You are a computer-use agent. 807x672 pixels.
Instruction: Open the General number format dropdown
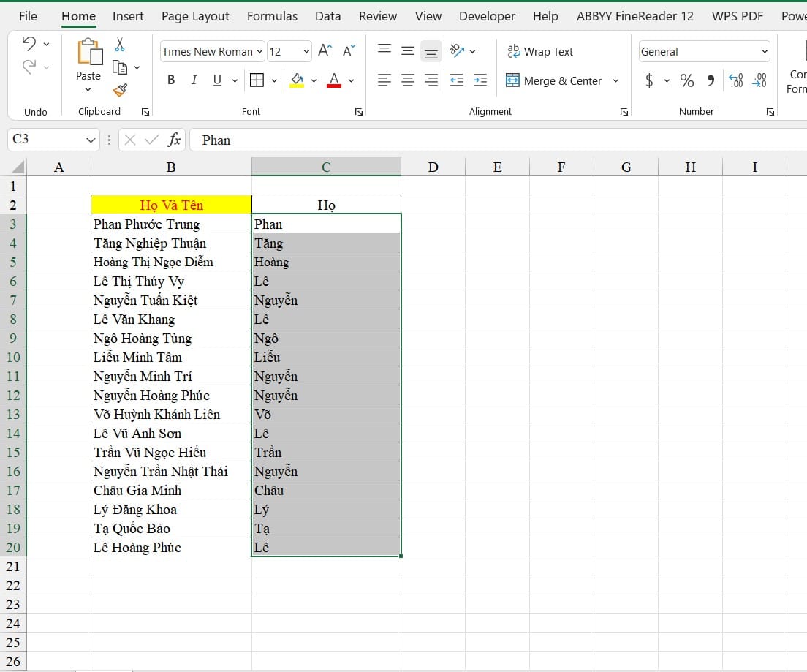point(765,51)
